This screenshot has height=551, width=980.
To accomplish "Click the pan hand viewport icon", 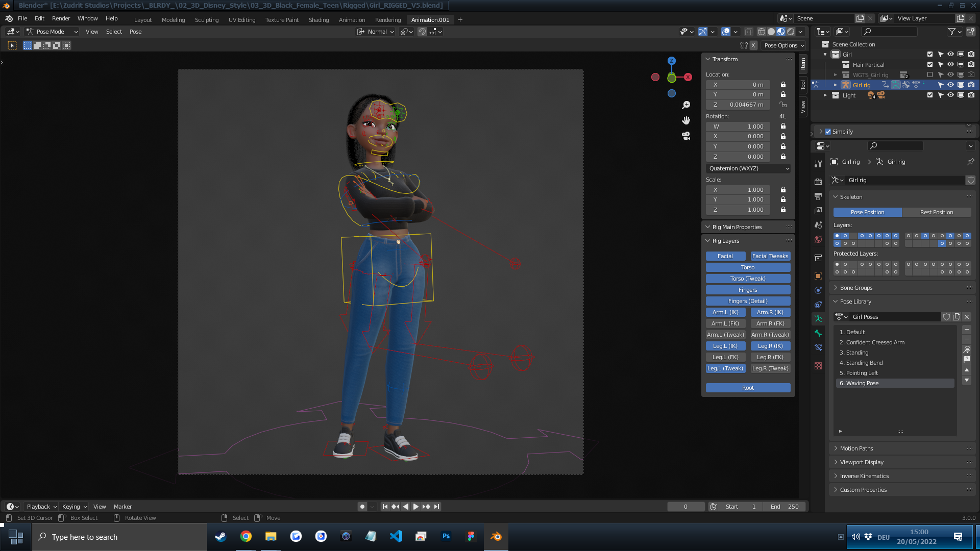I will 686,120.
